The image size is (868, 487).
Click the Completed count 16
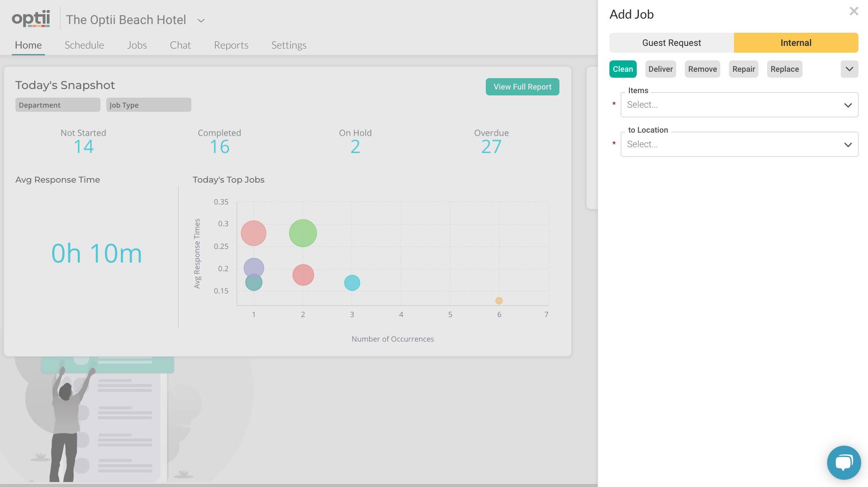[x=219, y=147]
